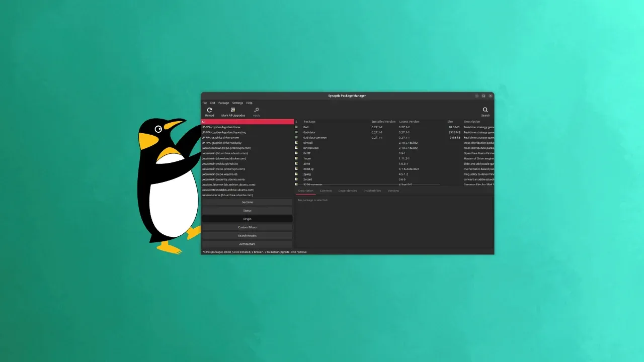Click the status icon beside 0install

point(296,143)
